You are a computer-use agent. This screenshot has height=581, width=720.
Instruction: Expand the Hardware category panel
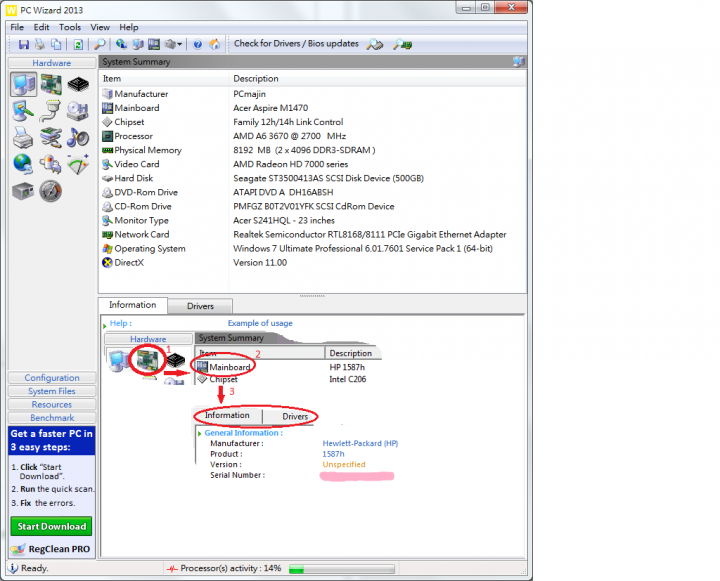tap(51, 63)
